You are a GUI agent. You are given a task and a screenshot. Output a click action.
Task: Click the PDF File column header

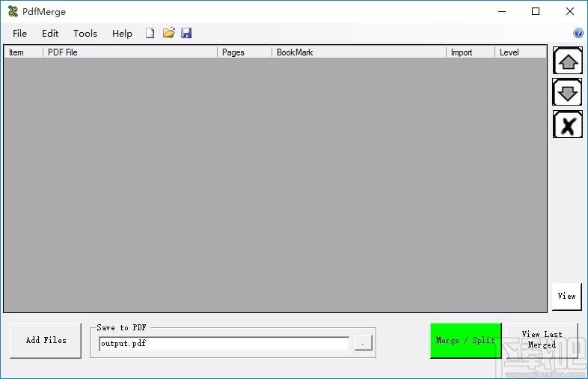tap(130, 52)
